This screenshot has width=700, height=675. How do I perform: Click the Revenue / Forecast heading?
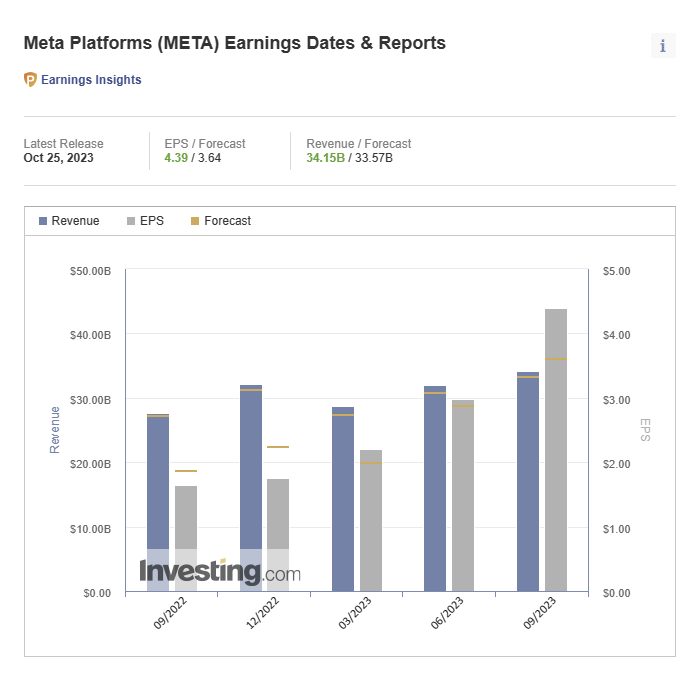[x=358, y=144]
